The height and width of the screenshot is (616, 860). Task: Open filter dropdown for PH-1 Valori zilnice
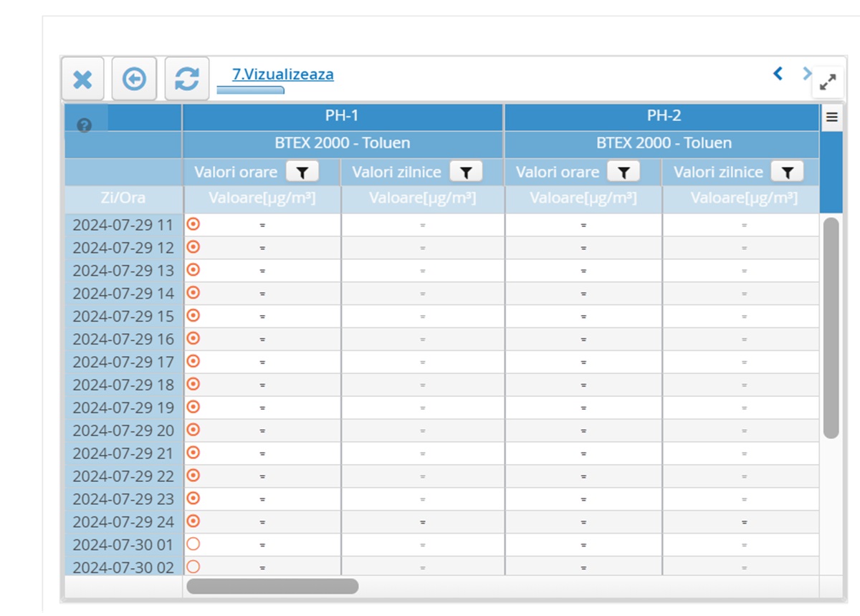466,172
